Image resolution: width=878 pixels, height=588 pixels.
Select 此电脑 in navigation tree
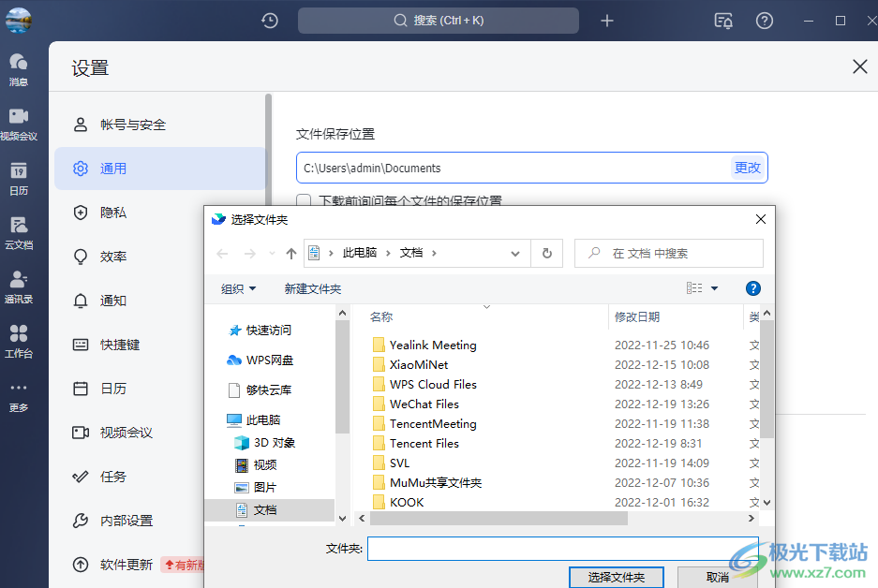click(253, 419)
